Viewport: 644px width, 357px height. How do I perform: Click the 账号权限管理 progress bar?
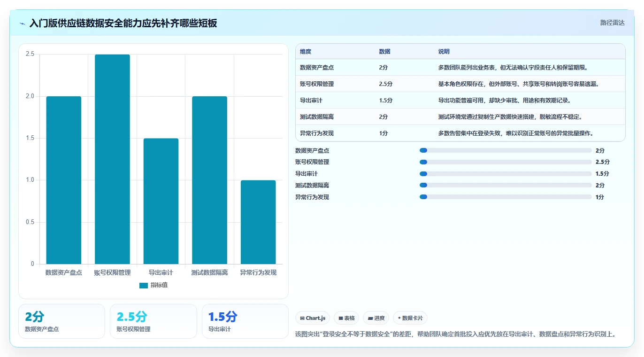click(506, 162)
